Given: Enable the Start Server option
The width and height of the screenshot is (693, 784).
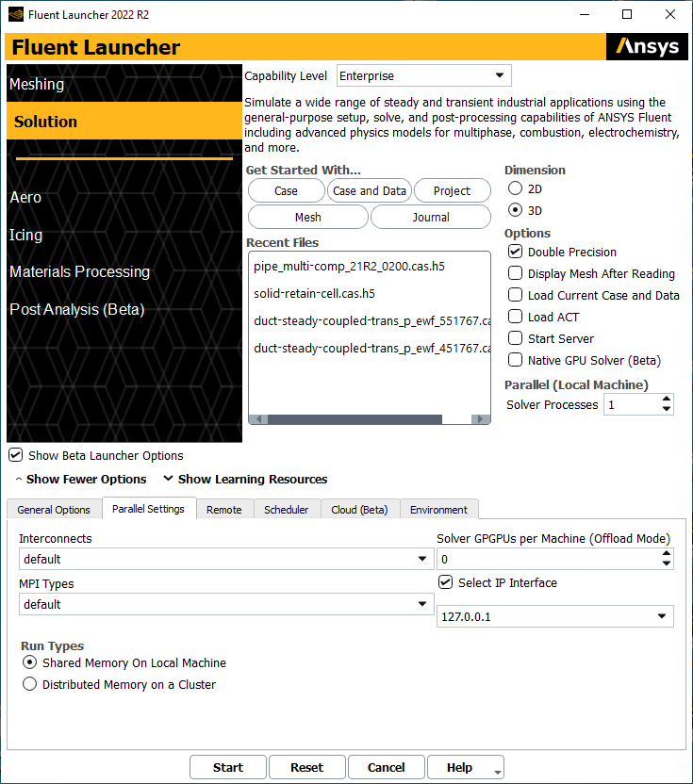Looking at the screenshot, I should click(515, 338).
